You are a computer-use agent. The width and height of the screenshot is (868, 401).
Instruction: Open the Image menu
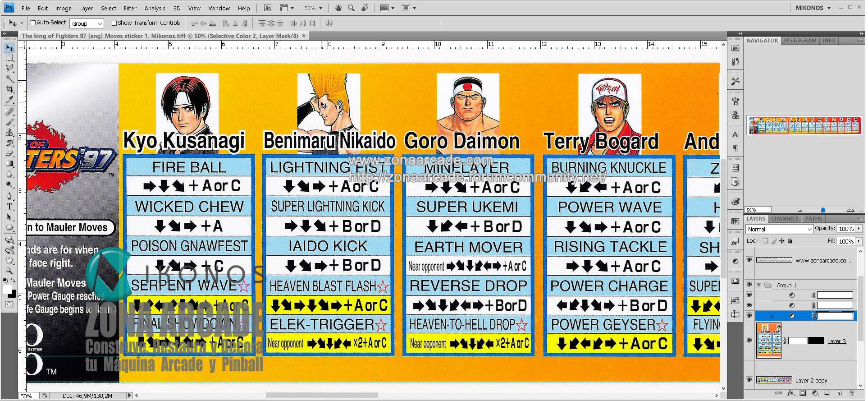click(x=63, y=8)
